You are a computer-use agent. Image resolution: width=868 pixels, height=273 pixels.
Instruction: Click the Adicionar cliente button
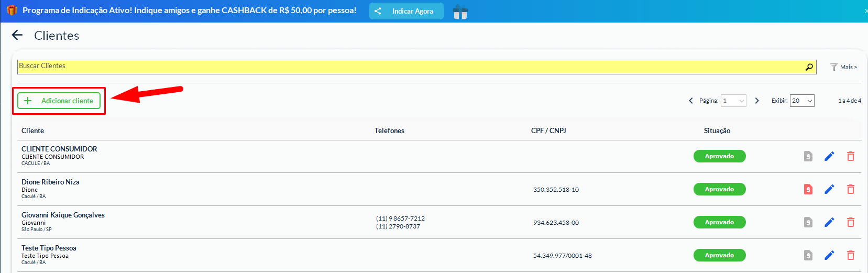click(x=59, y=101)
